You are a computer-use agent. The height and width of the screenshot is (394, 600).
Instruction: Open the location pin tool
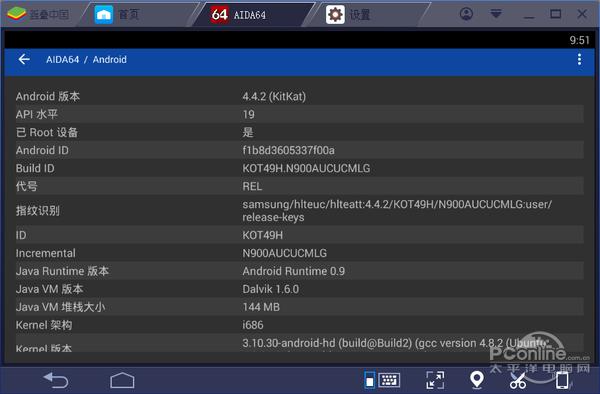pyautogui.click(x=477, y=380)
